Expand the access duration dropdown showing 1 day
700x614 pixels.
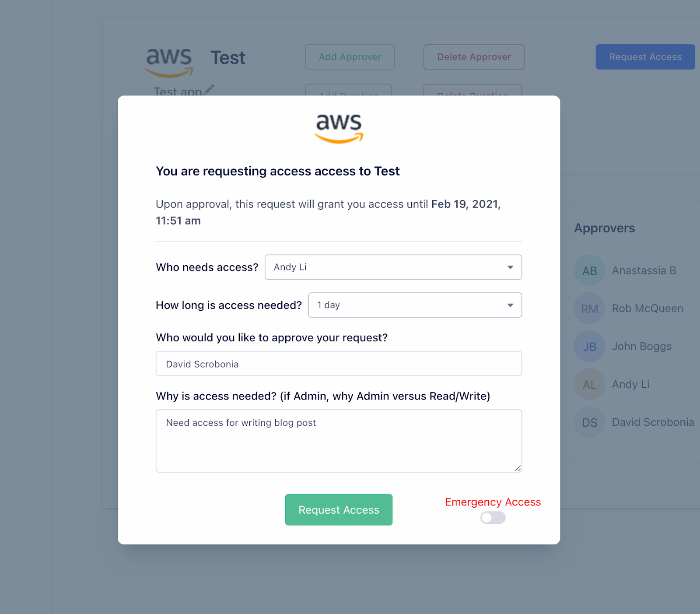[x=414, y=305]
